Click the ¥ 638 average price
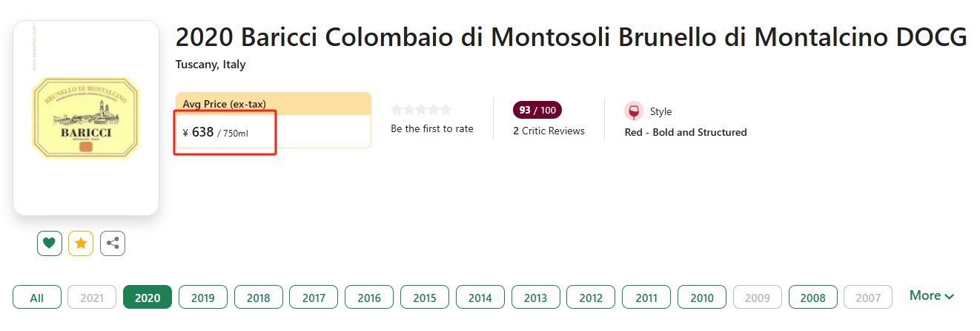The height and width of the screenshot is (331, 980). 202,133
